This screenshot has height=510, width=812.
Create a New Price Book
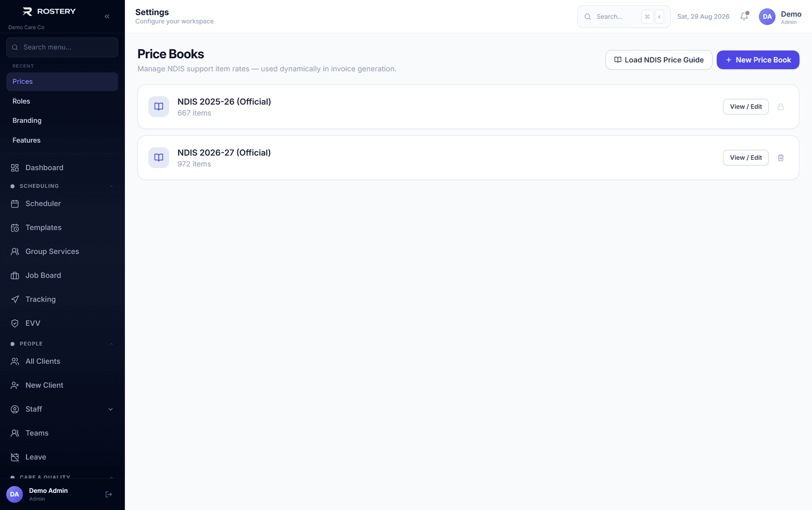click(x=758, y=60)
